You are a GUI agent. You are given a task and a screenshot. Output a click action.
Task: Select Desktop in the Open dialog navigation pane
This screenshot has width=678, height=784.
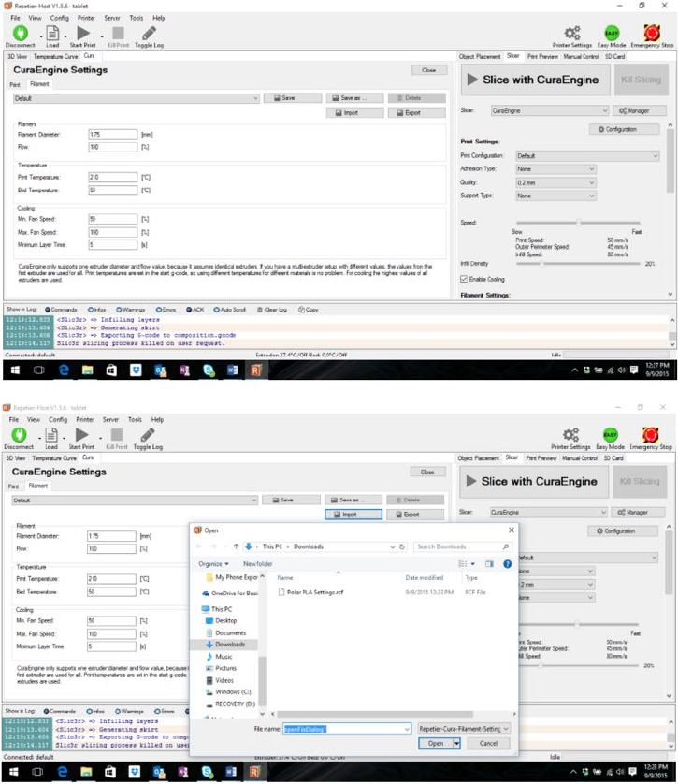225,620
